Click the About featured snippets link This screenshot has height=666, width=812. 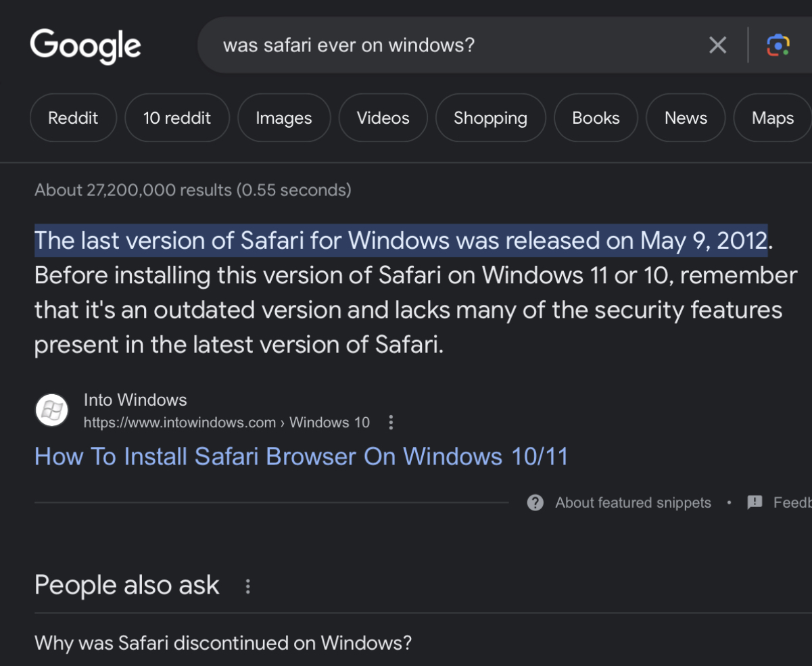(x=634, y=502)
